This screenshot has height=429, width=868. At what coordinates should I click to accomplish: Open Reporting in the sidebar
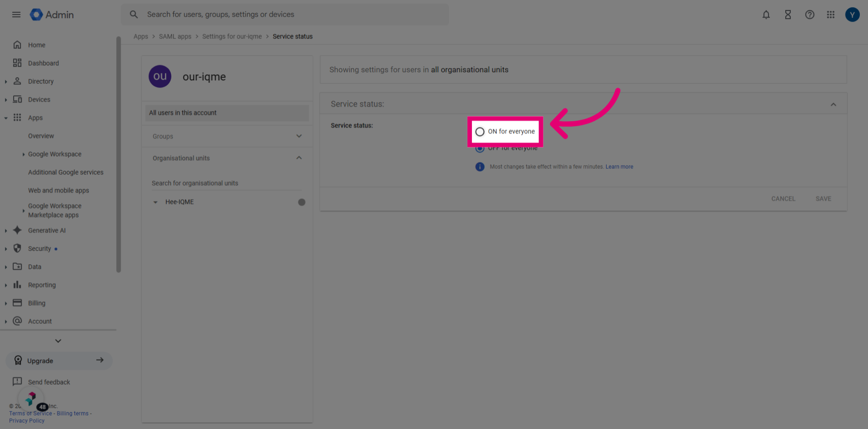[x=42, y=285]
